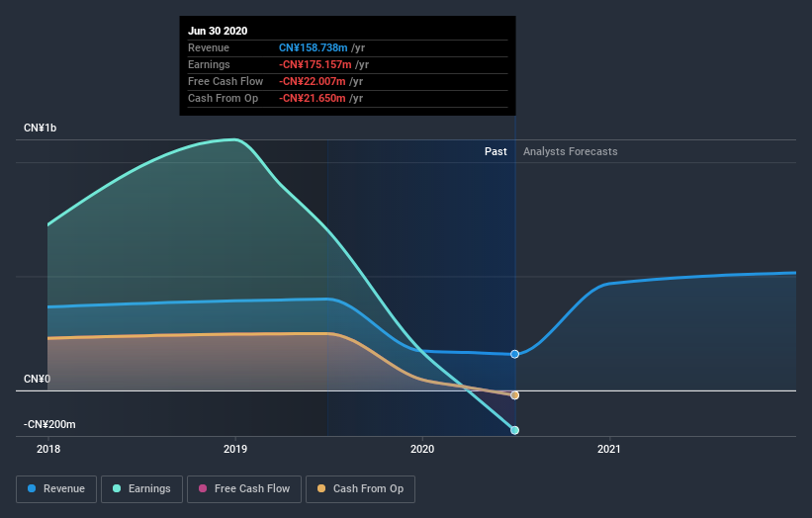Toggle the Free Cash Flow legend button

(244, 489)
